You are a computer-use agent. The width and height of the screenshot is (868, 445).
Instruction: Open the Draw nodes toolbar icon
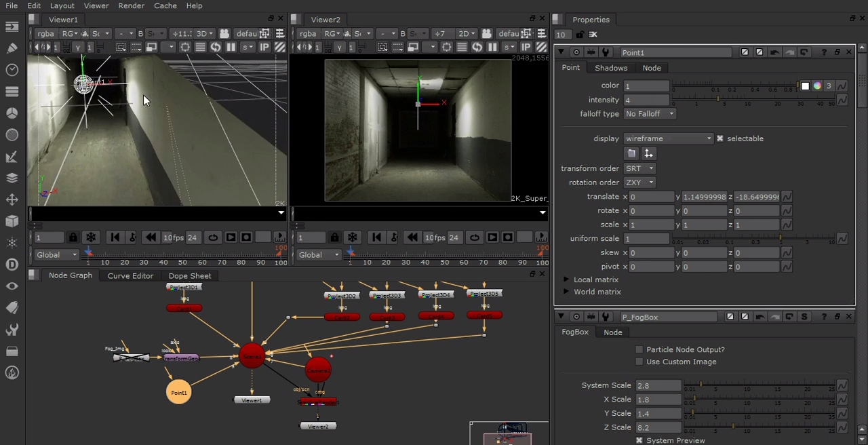(x=12, y=48)
